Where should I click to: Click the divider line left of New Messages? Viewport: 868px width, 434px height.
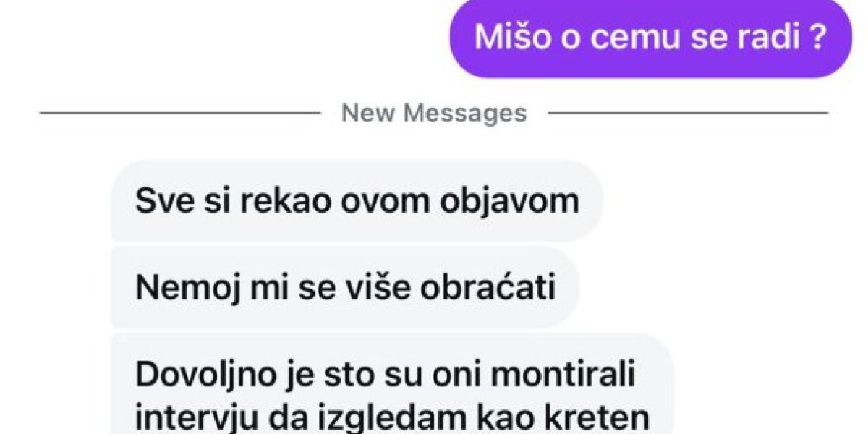click(x=179, y=113)
